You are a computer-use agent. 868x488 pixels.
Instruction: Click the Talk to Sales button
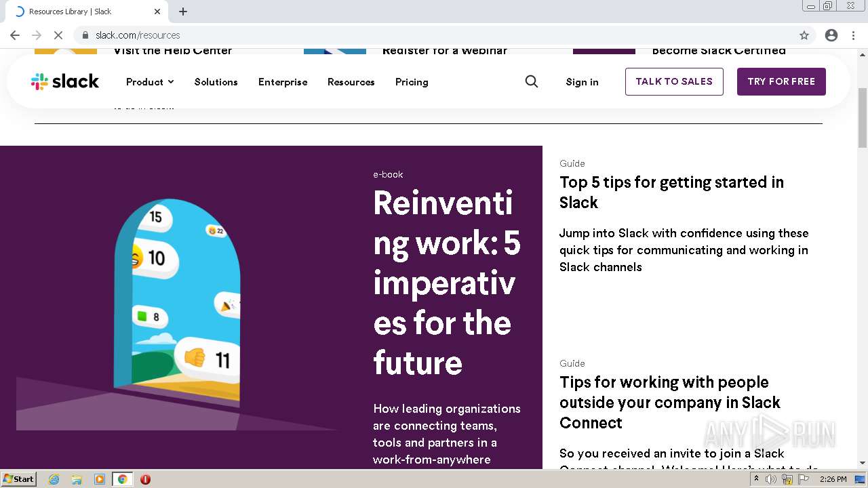674,81
